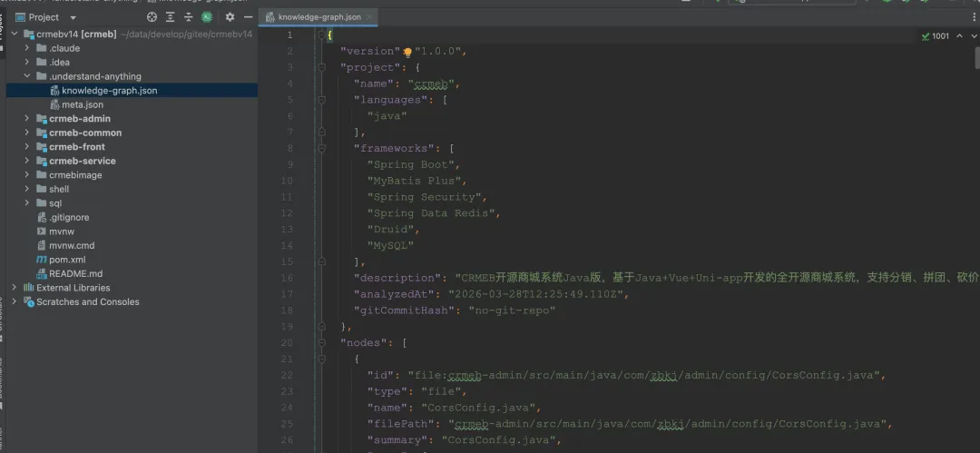Click the "MyBatis Plus" string on line 10

414,181
